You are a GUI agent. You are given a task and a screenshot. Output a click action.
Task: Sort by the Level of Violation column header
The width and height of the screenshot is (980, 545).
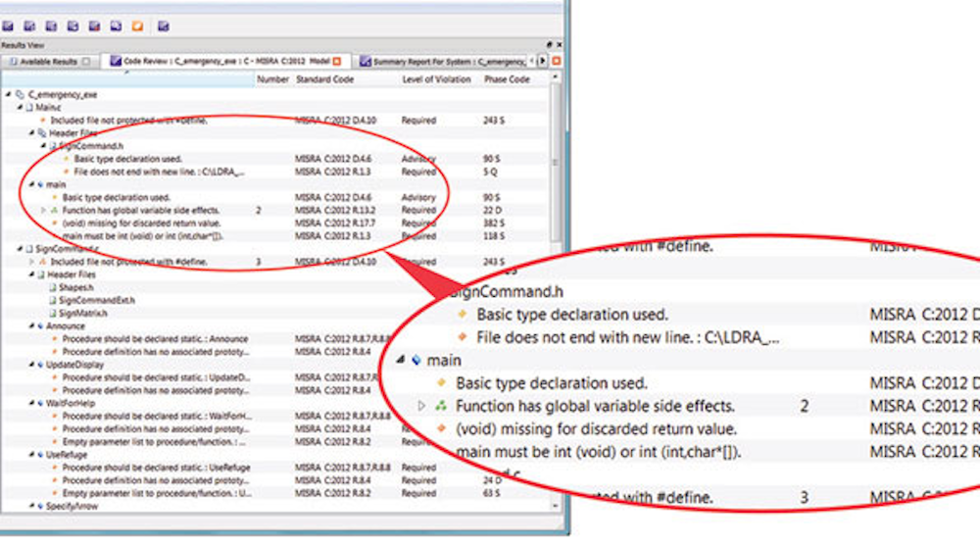(x=436, y=79)
